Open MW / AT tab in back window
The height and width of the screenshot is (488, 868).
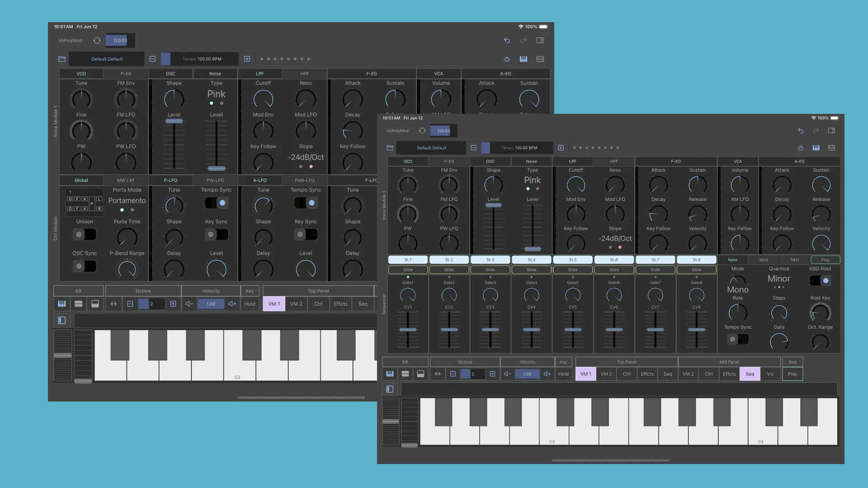(126, 180)
